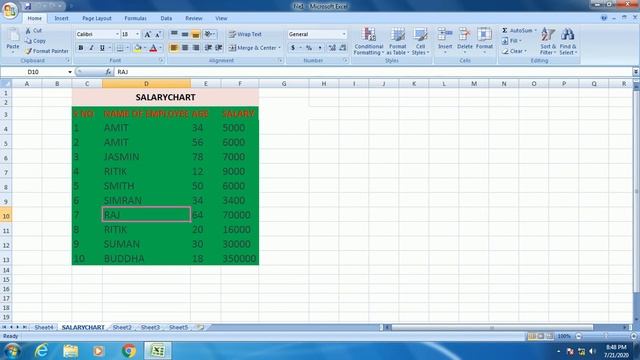
Task: Activate the Format Painter brush
Action: click(47, 51)
